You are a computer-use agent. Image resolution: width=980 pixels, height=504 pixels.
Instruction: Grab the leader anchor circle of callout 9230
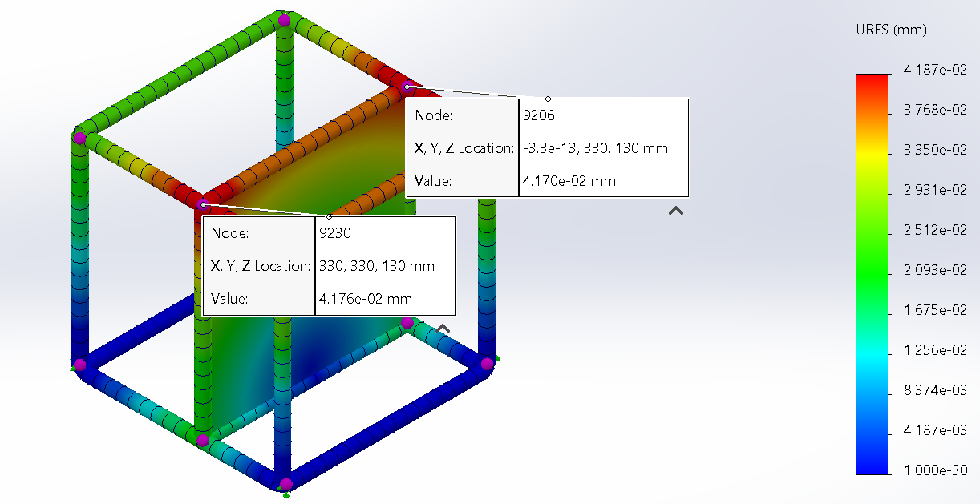pos(329,216)
